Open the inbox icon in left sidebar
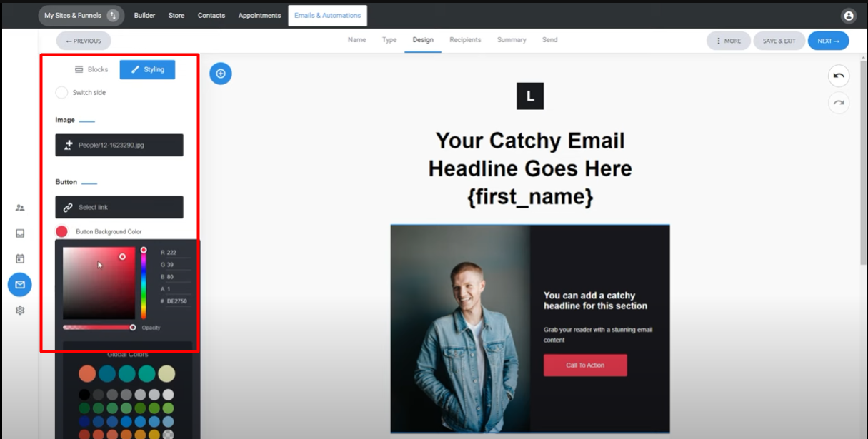Screen dimensions: 868x439 pos(20,233)
